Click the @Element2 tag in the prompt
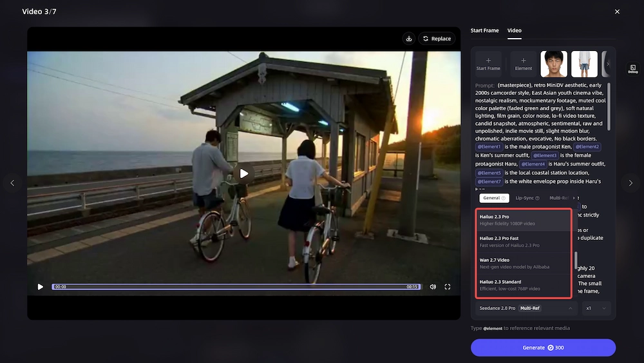 pyautogui.click(x=587, y=147)
